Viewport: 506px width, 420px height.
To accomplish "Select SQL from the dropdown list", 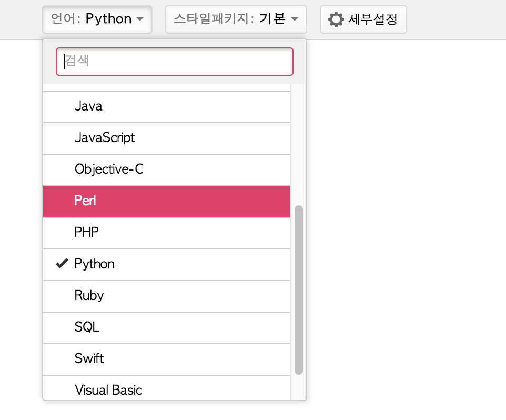I will pos(166,327).
